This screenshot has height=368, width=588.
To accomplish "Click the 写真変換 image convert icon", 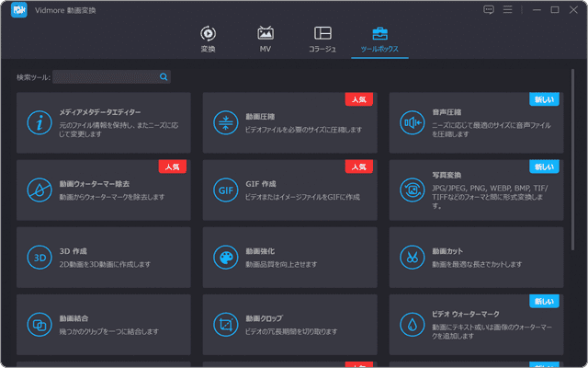I will (x=413, y=190).
